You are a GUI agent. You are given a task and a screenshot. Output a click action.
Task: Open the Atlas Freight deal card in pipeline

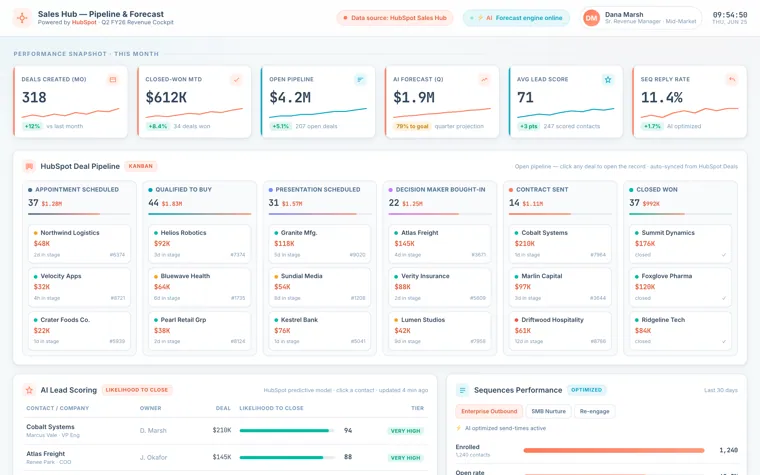tap(440, 244)
